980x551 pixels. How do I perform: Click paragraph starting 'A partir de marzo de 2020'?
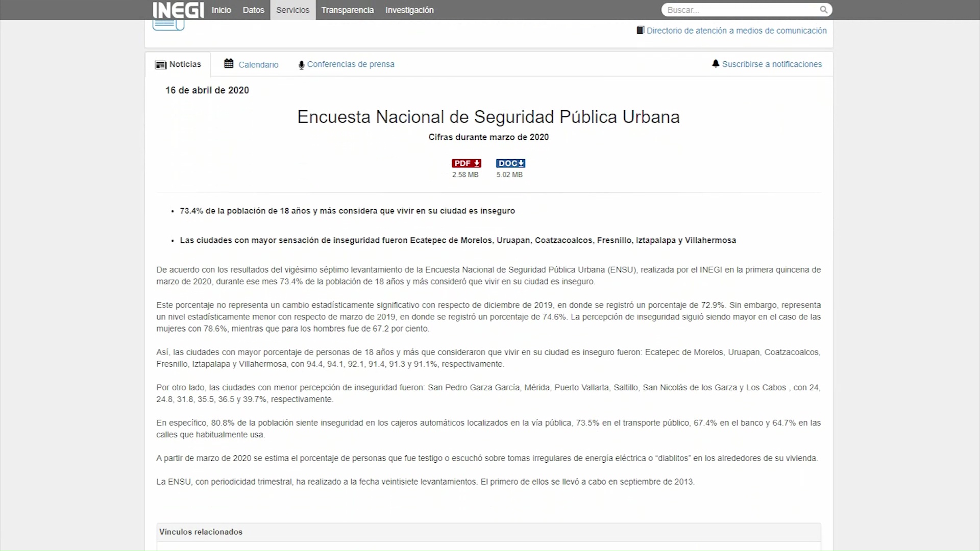click(487, 458)
